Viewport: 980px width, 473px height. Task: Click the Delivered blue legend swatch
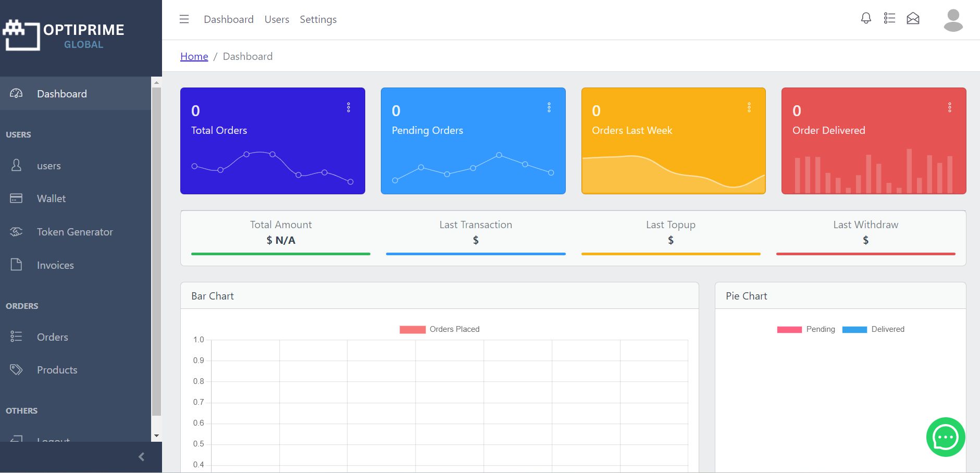854,329
